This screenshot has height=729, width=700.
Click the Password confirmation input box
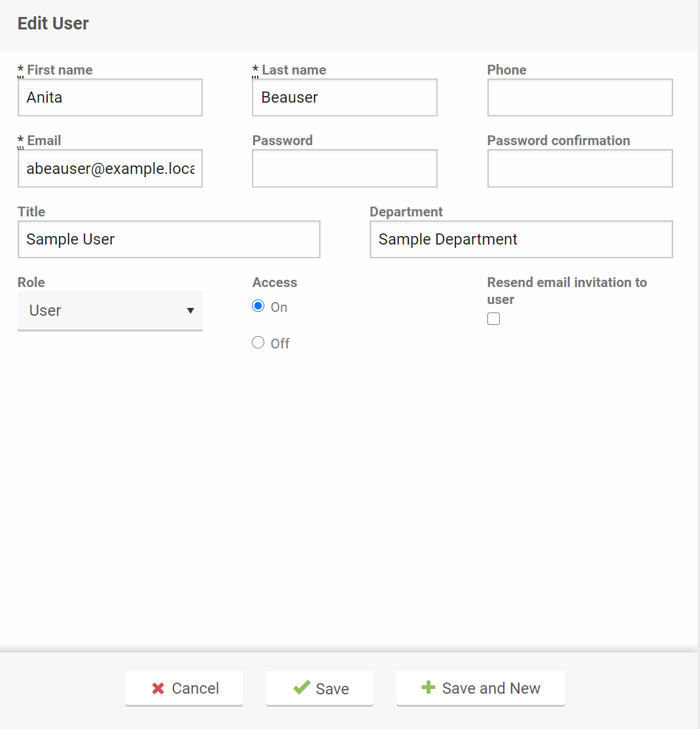(580, 169)
